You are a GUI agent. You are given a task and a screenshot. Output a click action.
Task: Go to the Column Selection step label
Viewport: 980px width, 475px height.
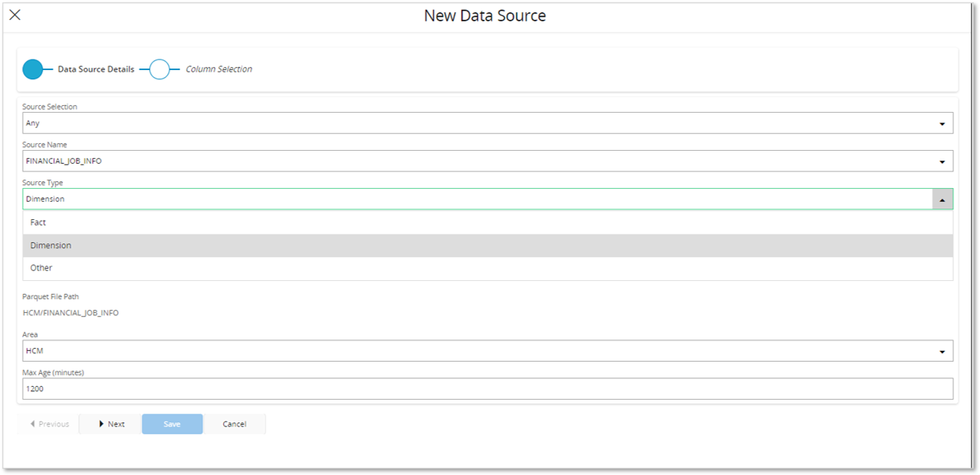[218, 69]
